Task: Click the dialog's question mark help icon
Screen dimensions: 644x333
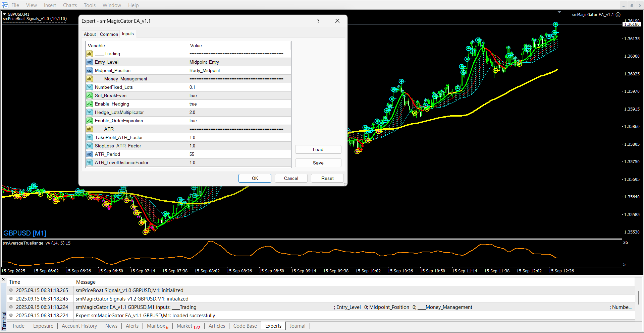Action: (x=318, y=21)
